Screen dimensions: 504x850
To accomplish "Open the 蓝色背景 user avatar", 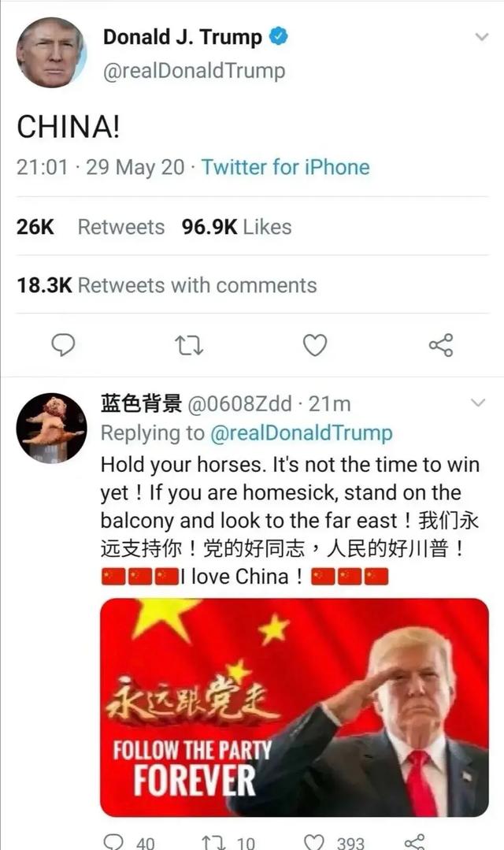I will click(51, 429).
